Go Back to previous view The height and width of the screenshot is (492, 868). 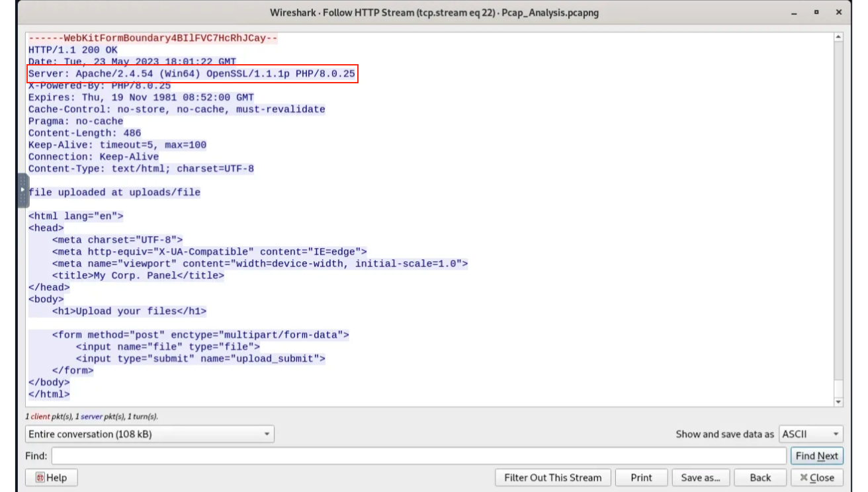760,477
